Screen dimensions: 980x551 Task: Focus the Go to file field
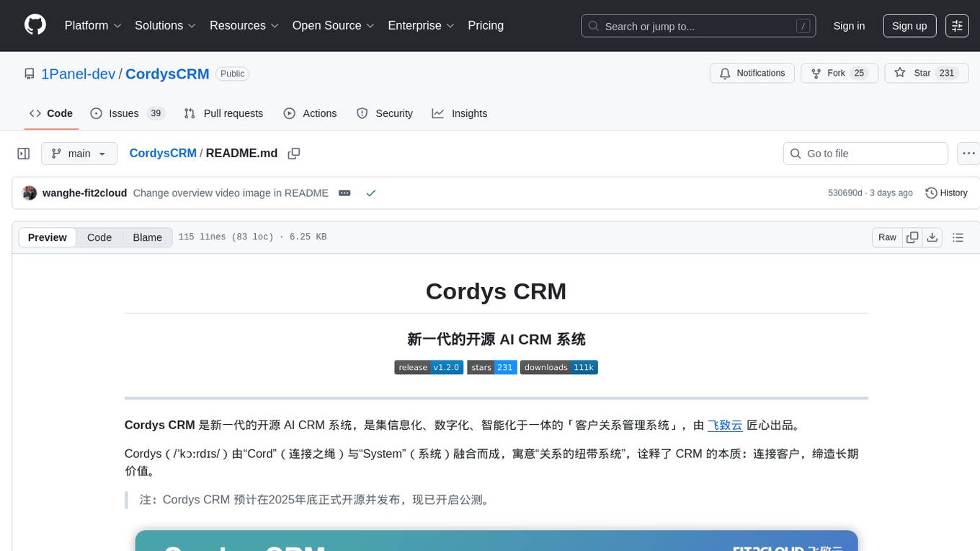coord(865,154)
